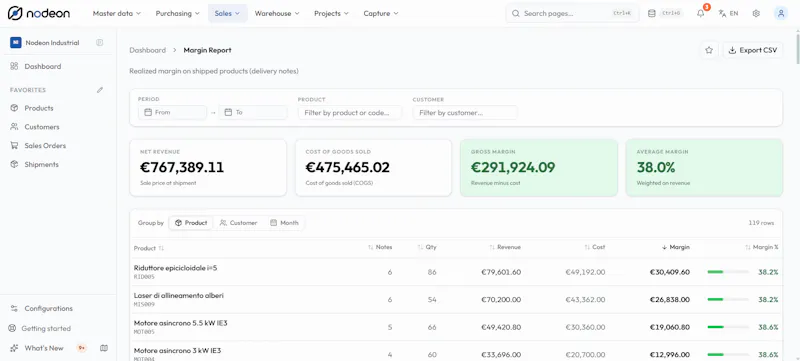The image size is (800, 361).
Task: Click the Gross Margin card €291,924.09
Action: point(539,168)
